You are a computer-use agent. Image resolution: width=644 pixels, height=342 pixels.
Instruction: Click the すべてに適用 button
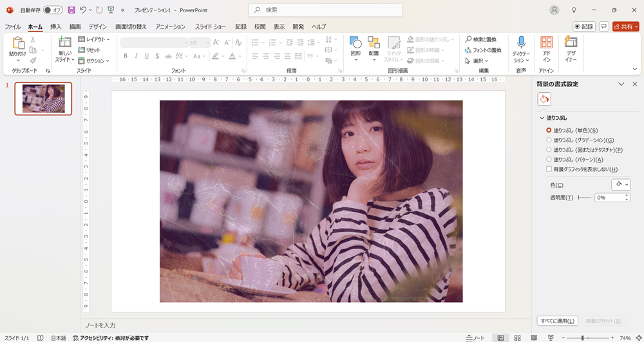tap(558, 321)
